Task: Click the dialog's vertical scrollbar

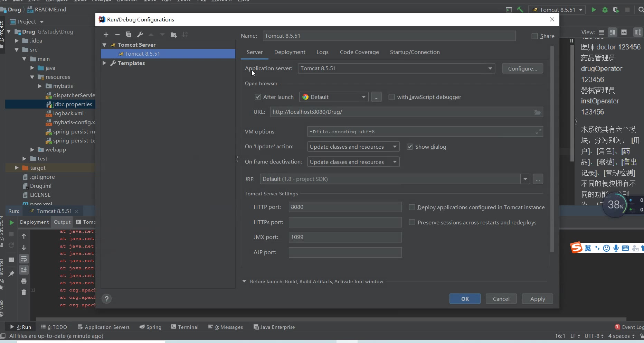Action: (x=552, y=149)
